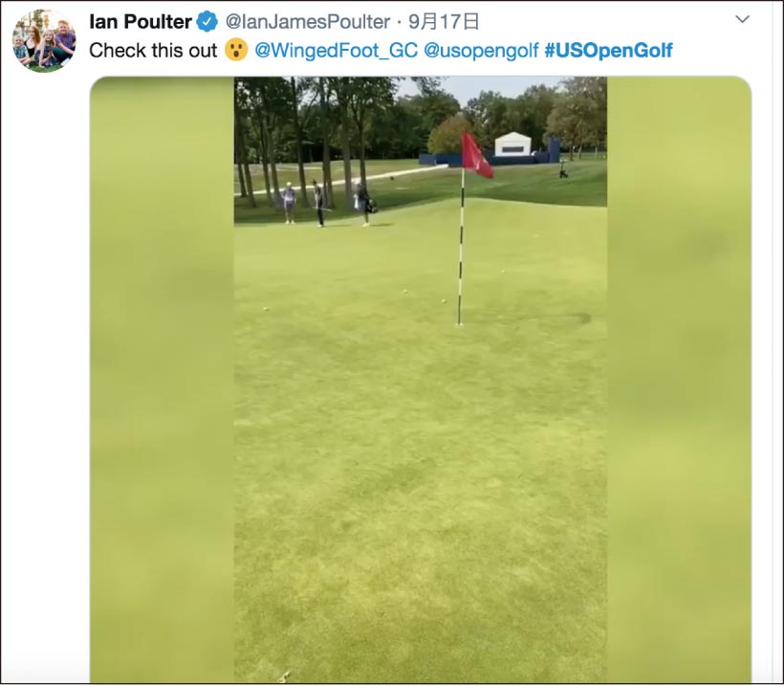
Task: Click the base of the flagstick
Action: click(459, 322)
